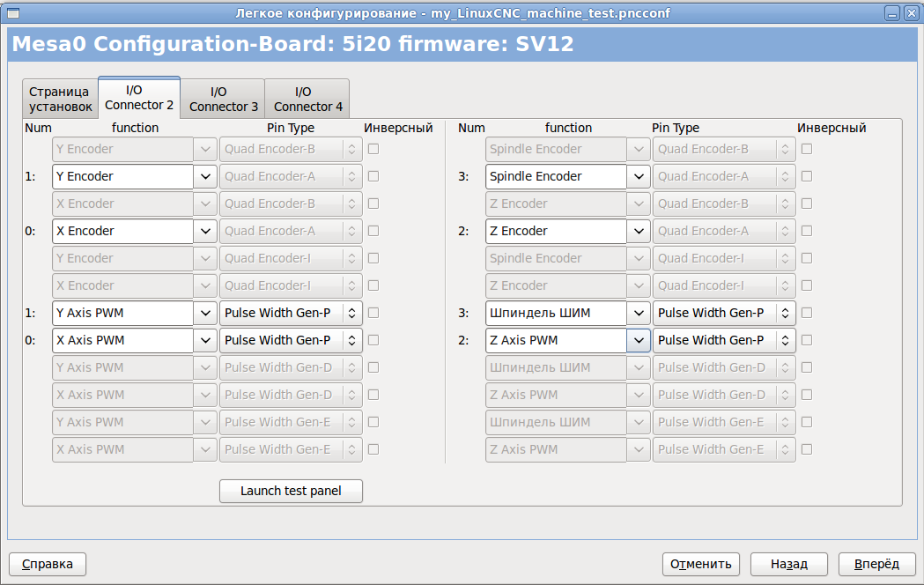924x585 pixels.
Task: Check invert box for Z Encoder Quad Encoder-A row
Action: 808,231
